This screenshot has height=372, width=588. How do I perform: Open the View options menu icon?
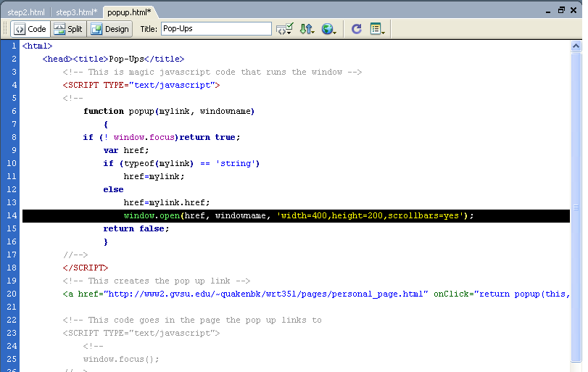[377, 29]
